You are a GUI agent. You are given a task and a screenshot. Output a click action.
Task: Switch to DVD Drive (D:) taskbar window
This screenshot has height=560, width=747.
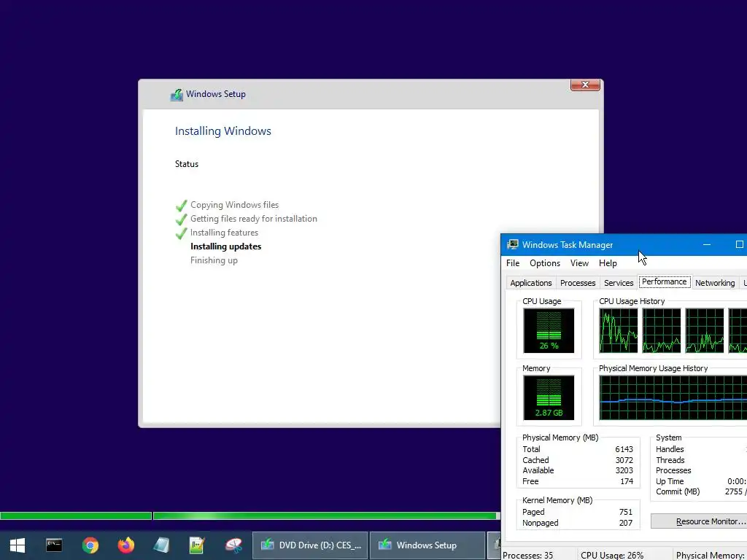coord(310,545)
